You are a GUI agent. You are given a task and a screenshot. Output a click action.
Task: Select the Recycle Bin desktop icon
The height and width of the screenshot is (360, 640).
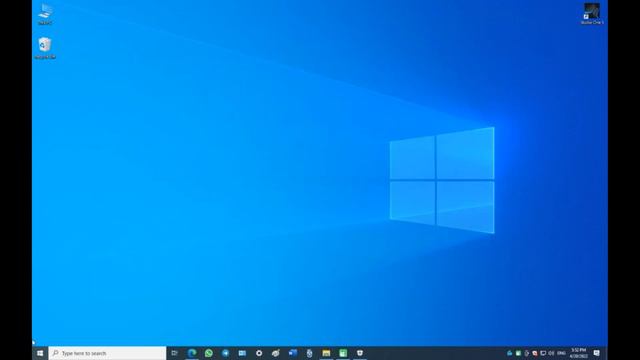[x=45, y=48]
